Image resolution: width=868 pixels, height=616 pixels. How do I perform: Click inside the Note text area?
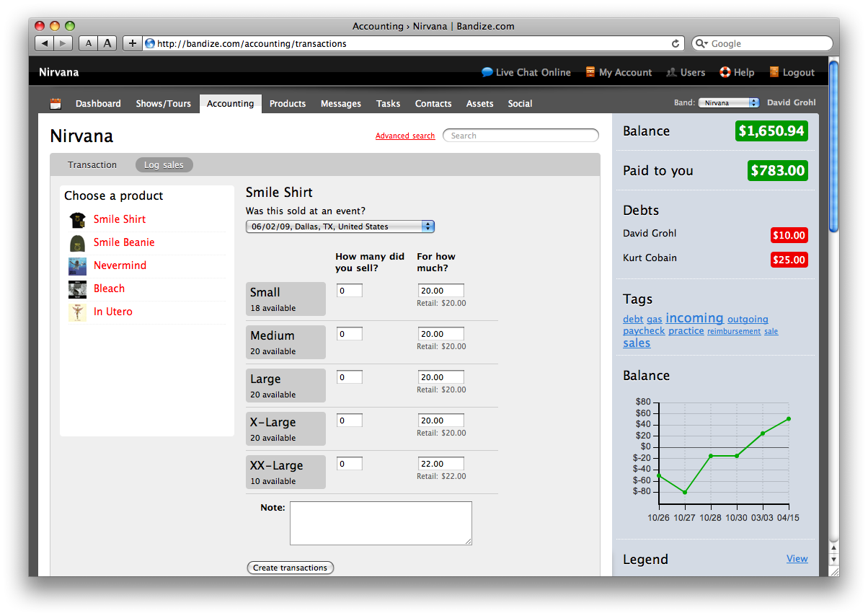coord(381,523)
